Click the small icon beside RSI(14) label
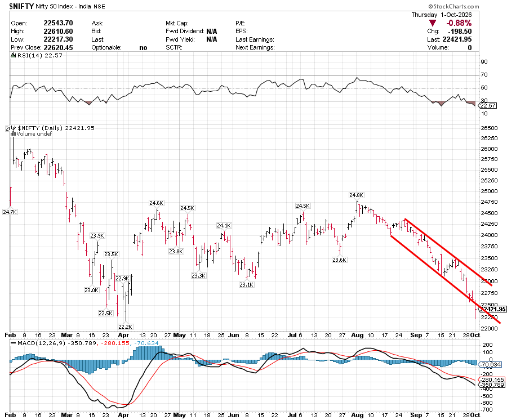The image size is (507, 420). 14,55
